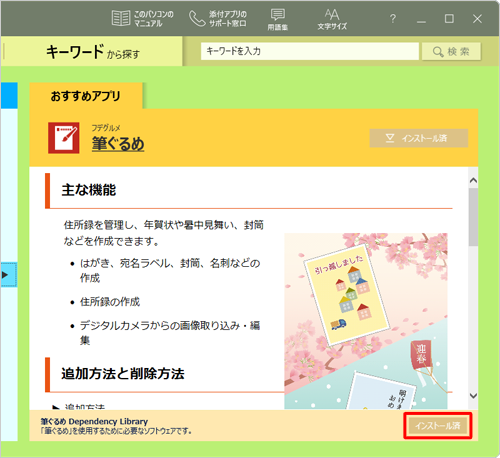Click the キーワードを入力 search field

(310, 51)
